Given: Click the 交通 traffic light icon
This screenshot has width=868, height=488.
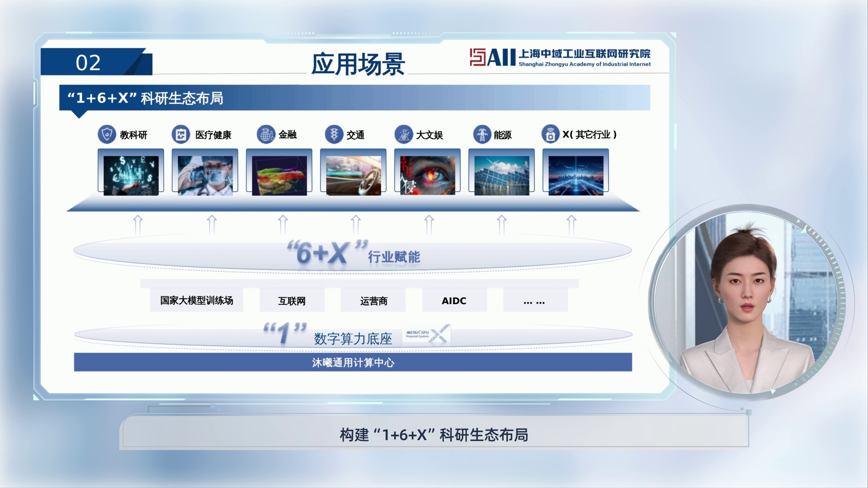Looking at the screenshot, I should pyautogui.click(x=334, y=134).
